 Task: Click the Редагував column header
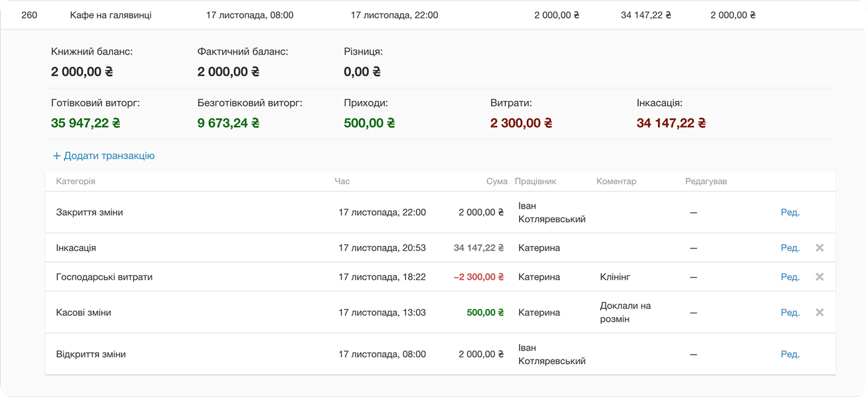pyautogui.click(x=706, y=181)
